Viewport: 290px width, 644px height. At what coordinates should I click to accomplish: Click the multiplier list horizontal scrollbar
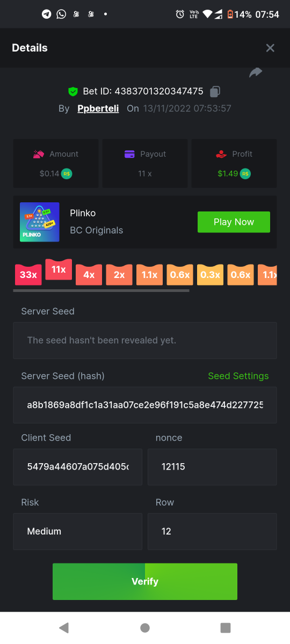tap(101, 290)
